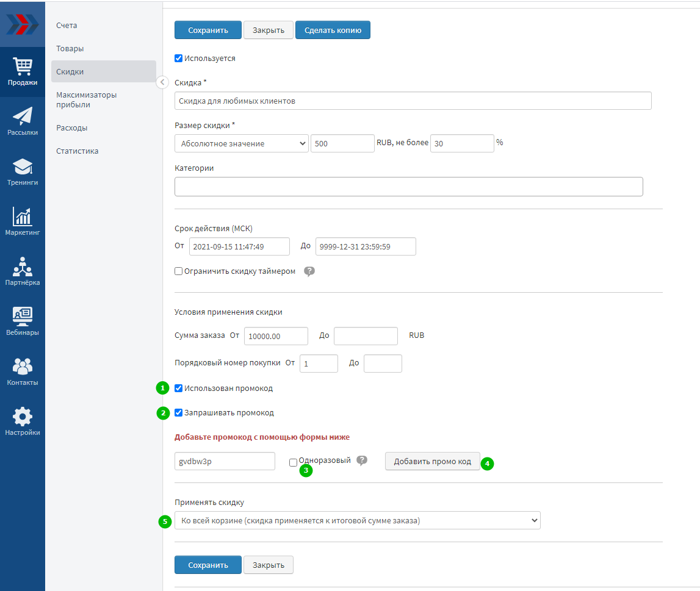700x591 pixels.
Task: Open Настройки gear settings
Action: (23, 422)
